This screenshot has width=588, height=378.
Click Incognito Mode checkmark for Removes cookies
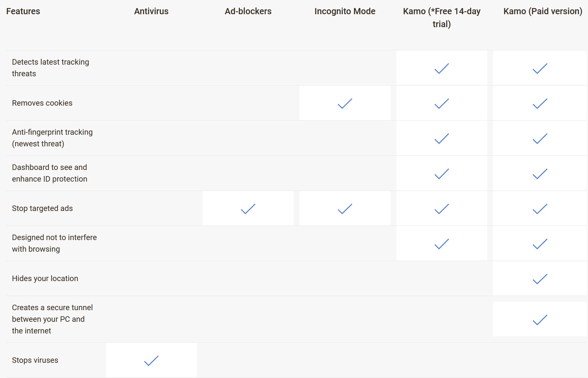pyautogui.click(x=345, y=103)
